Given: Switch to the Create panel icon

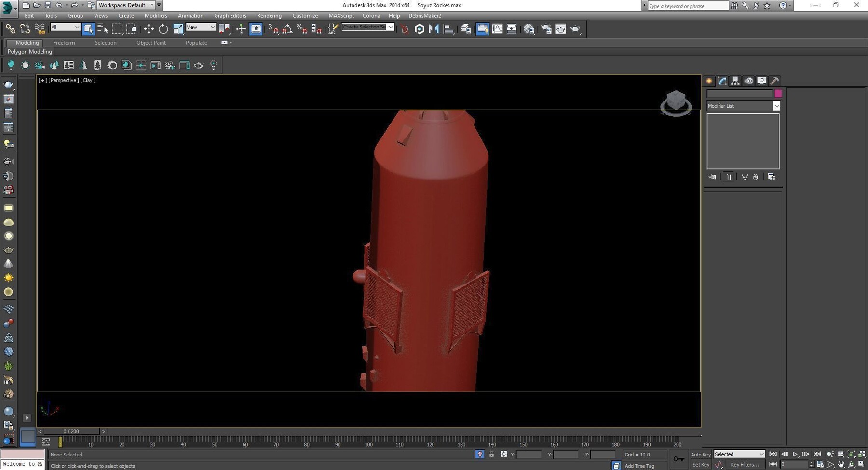Looking at the screenshot, I should coord(709,81).
